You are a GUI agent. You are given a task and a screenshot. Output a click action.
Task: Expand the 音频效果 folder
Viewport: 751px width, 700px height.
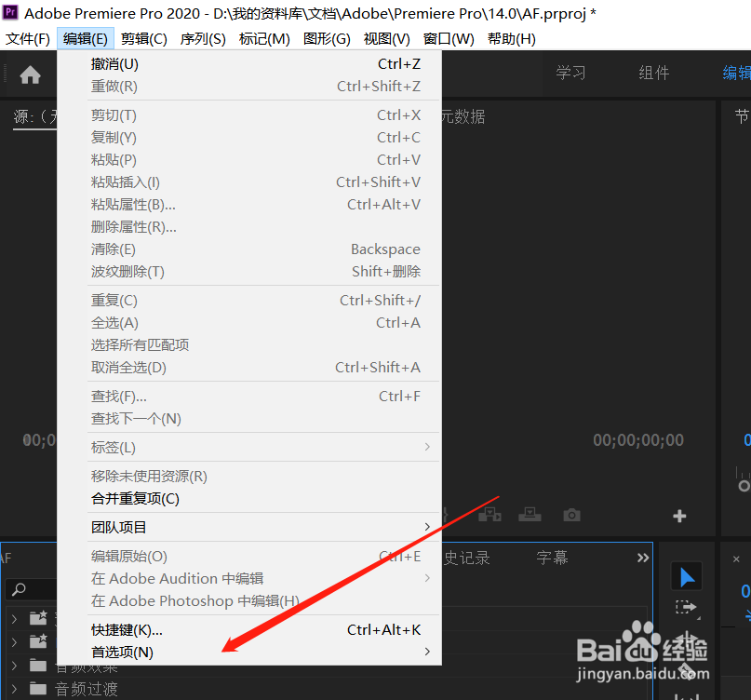pyautogui.click(x=14, y=666)
